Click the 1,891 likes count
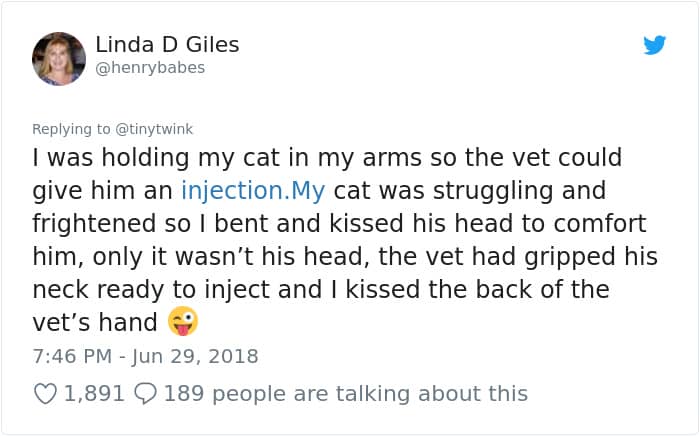700x436 pixels. [94, 394]
